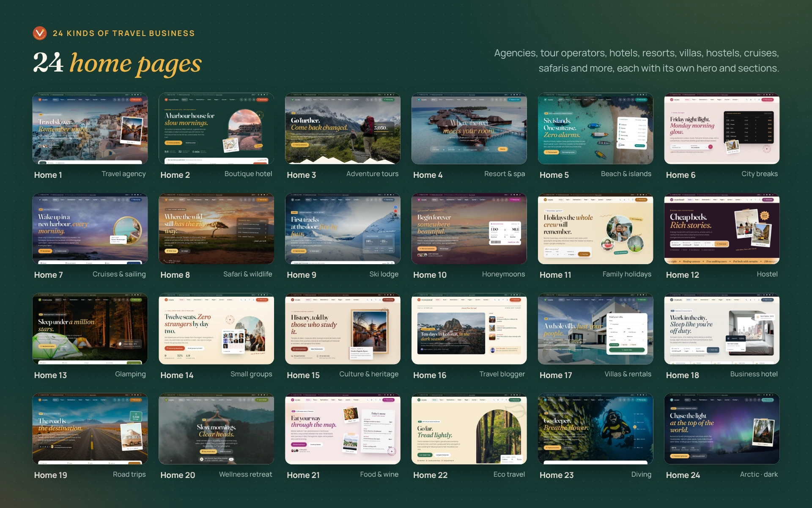Screen dimensions: 812x508
Task: Click the "Home 12" caption label
Action: pos(682,275)
